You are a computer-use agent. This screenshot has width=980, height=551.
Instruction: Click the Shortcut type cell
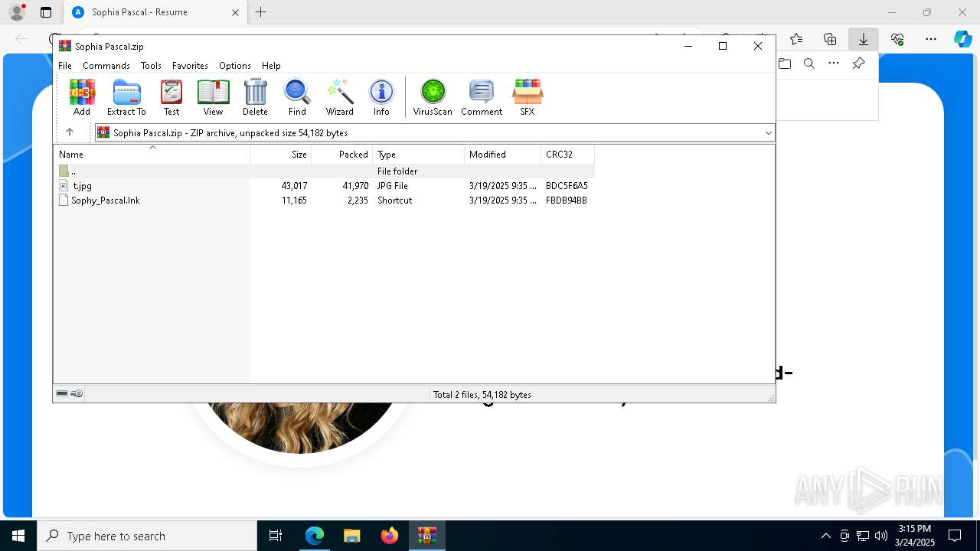pos(394,201)
